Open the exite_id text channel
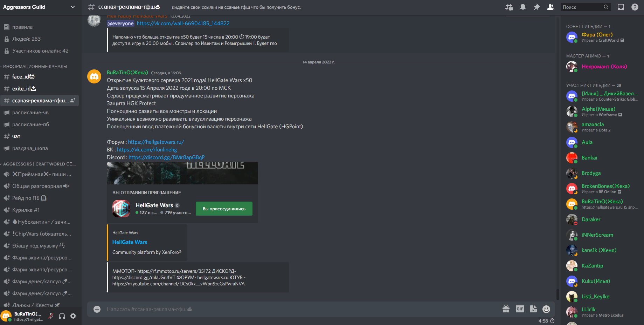The height and width of the screenshot is (325, 644). [39, 89]
